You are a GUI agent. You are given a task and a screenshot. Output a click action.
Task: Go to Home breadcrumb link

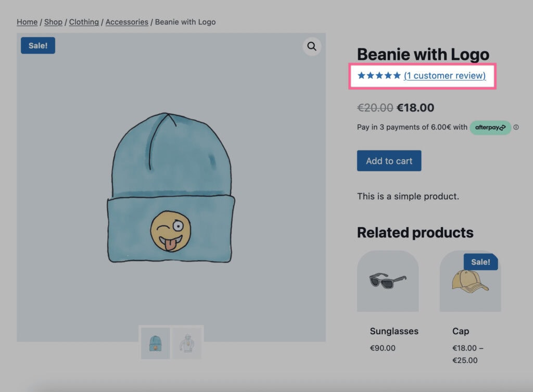(x=27, y=22)
